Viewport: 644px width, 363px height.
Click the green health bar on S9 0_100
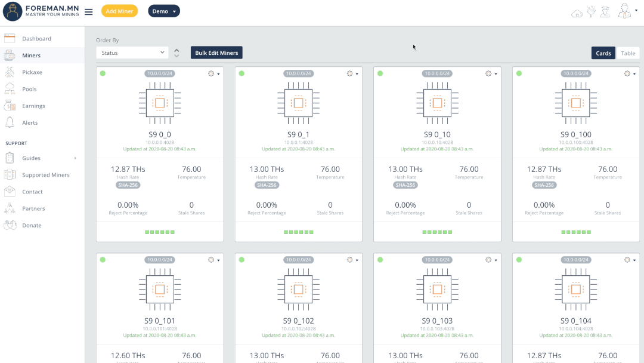click(x=576, y=232)
